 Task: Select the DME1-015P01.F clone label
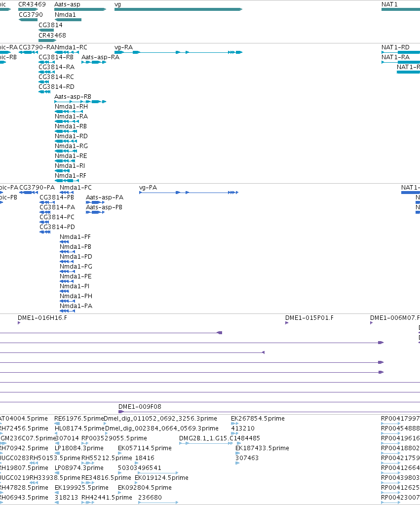(309, 318)
